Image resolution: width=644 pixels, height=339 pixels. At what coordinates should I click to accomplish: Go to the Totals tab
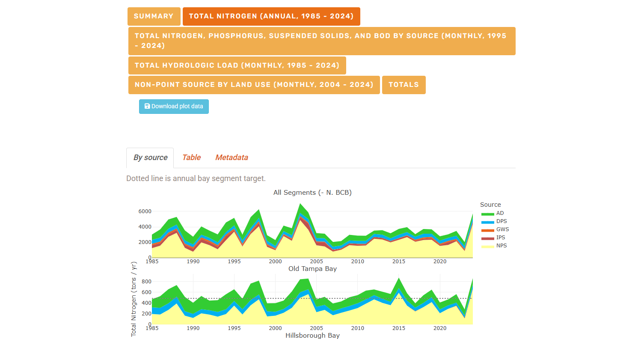point(404,85)
